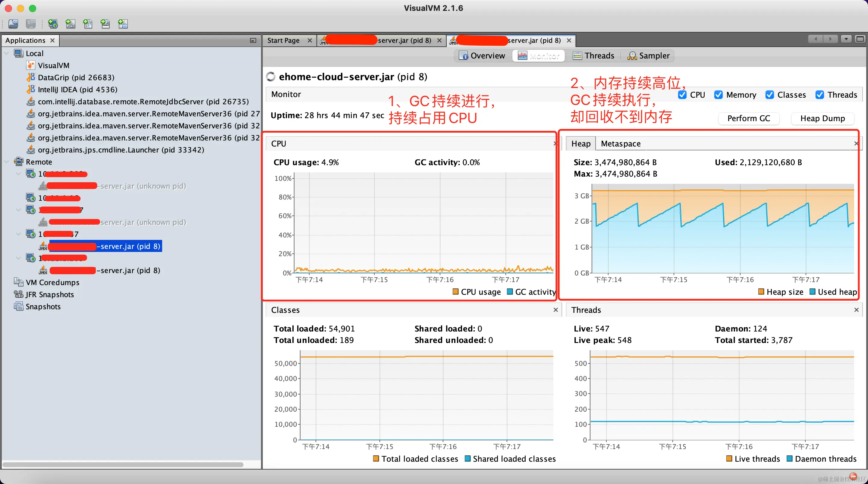Switch to the Metaspace tab

tap(620, 143)
